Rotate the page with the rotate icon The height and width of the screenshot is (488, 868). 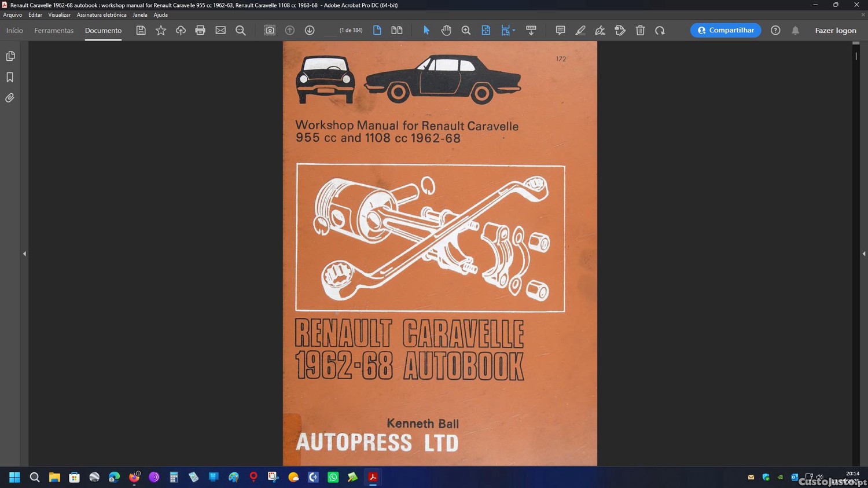(660, 30)
